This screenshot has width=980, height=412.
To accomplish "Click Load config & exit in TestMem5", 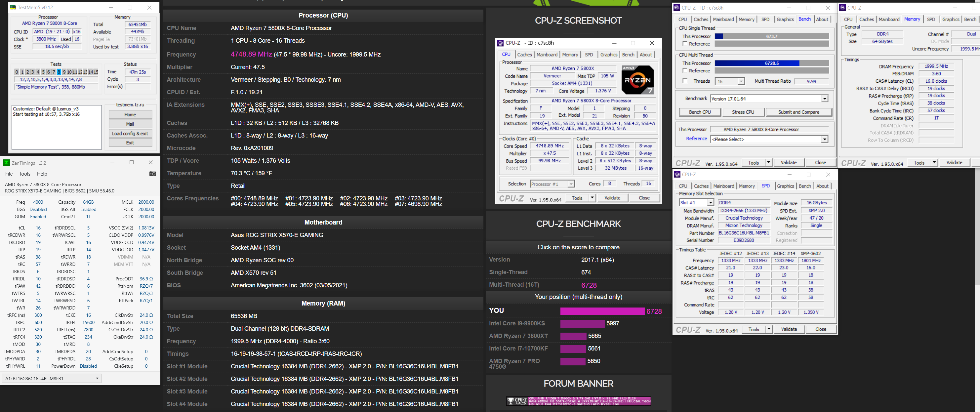I will 130,134.
